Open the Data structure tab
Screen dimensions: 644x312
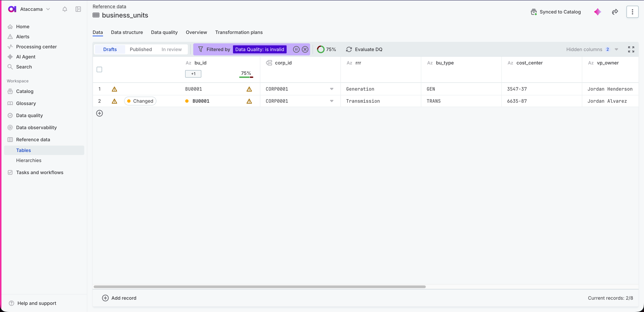pyautogui.click(x=127, y=32)
